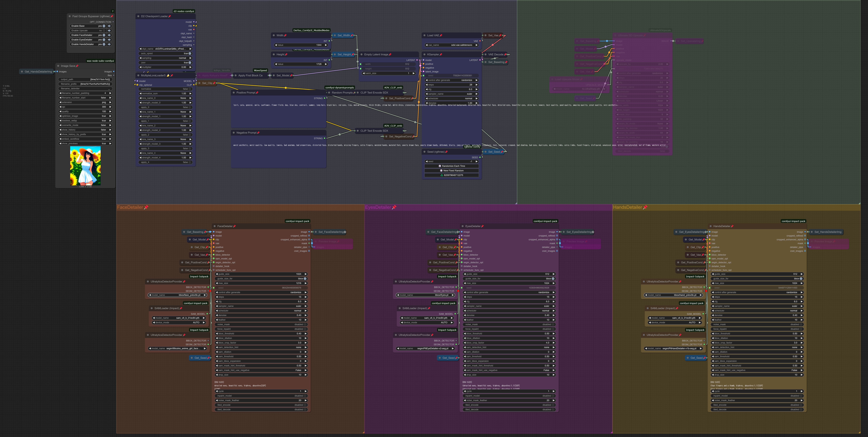Open the vae_name dropdown in Load VAE
The width and height of the screenshot is (868, 437).
pos(451,45)
